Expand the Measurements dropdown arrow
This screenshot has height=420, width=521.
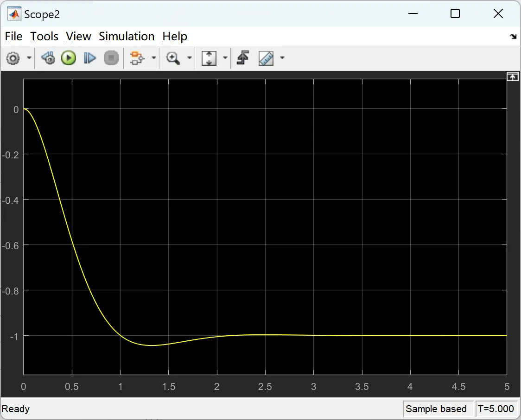282,58
